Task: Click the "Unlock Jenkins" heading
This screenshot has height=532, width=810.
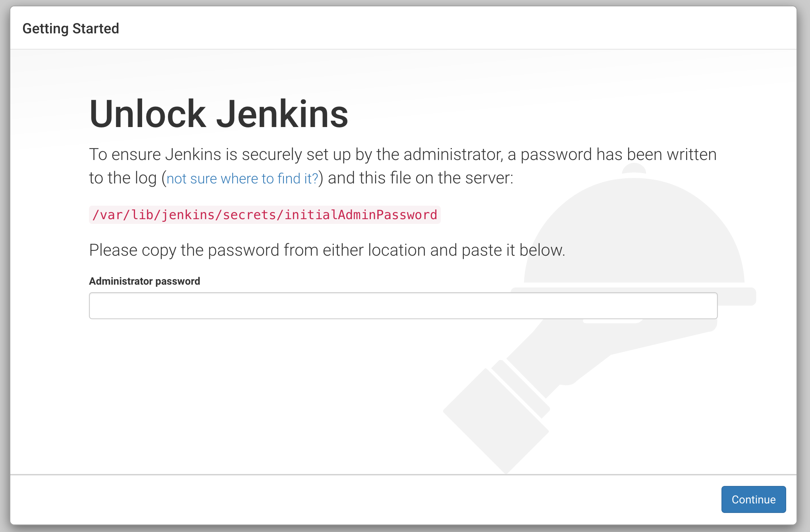Action: (x=219, y=114)
